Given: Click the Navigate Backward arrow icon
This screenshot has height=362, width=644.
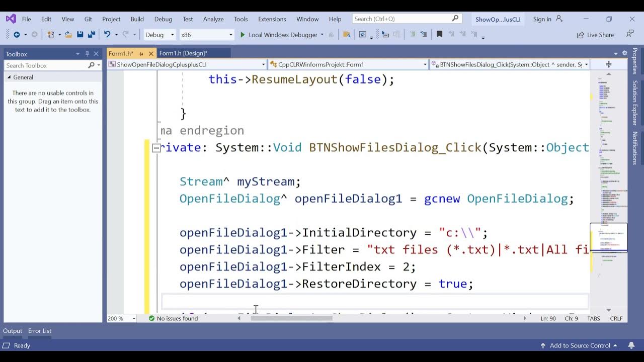Looking at the screenshot, I should coord(17,35).
